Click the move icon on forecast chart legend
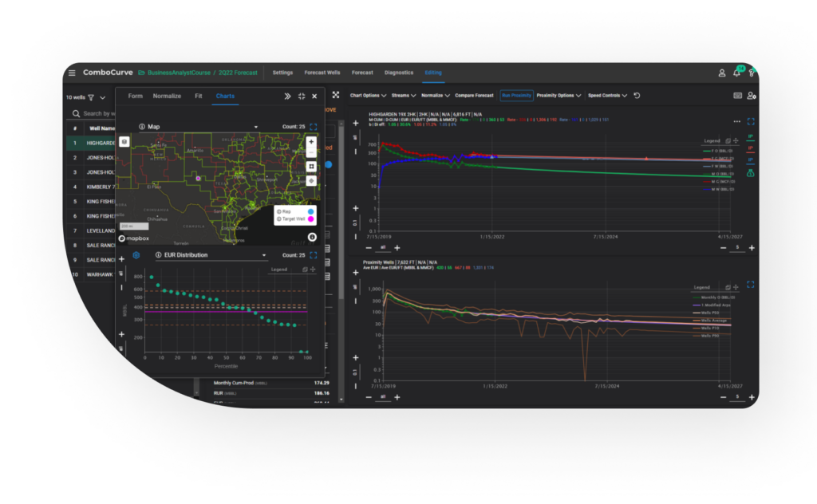Image resolution: width=817 pixels, height=504 pixels. pyautogui.click(x=736, y=140)
